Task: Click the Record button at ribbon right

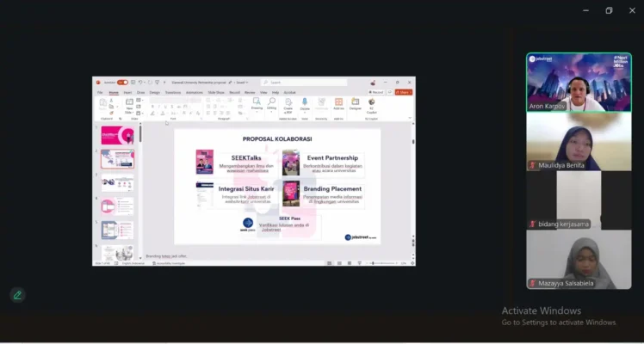Action: [x=376, y=92]
